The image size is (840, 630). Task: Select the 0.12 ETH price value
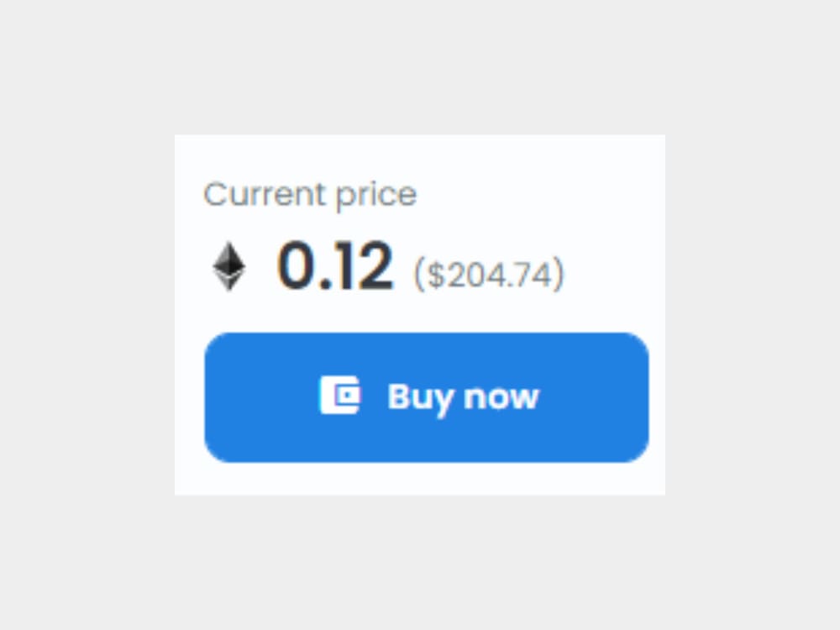(x=335, y=266)
